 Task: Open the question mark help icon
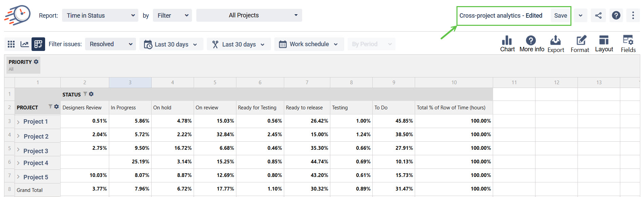(616, 15)
